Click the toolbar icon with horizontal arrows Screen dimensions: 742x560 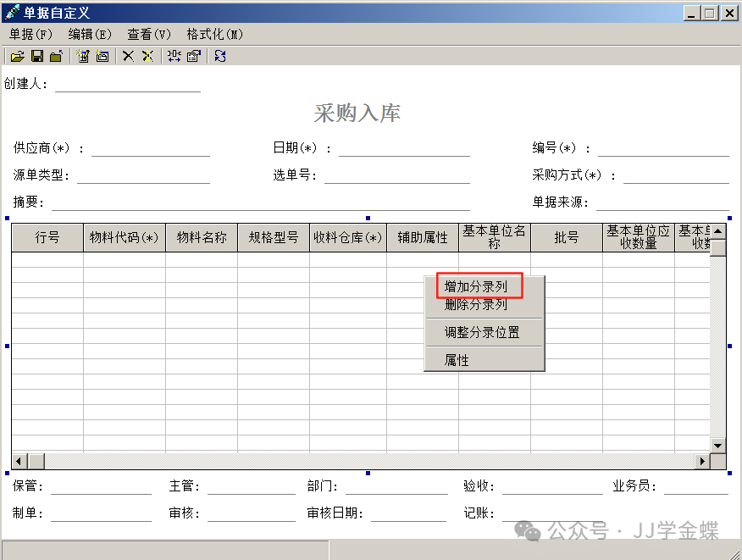pyautogui.click(x=174, y=56)
